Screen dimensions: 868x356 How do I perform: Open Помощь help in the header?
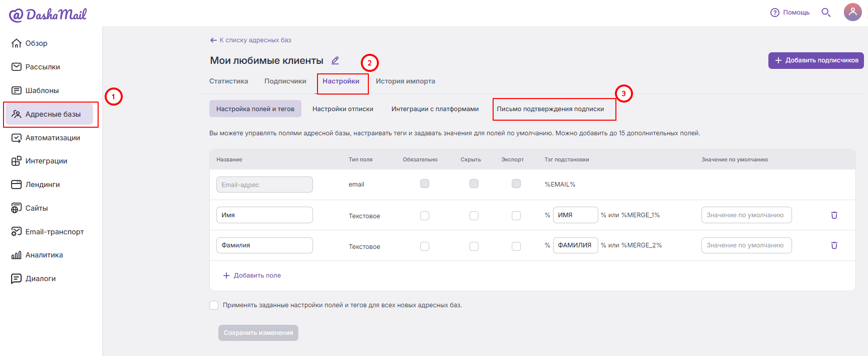[790, 13]
